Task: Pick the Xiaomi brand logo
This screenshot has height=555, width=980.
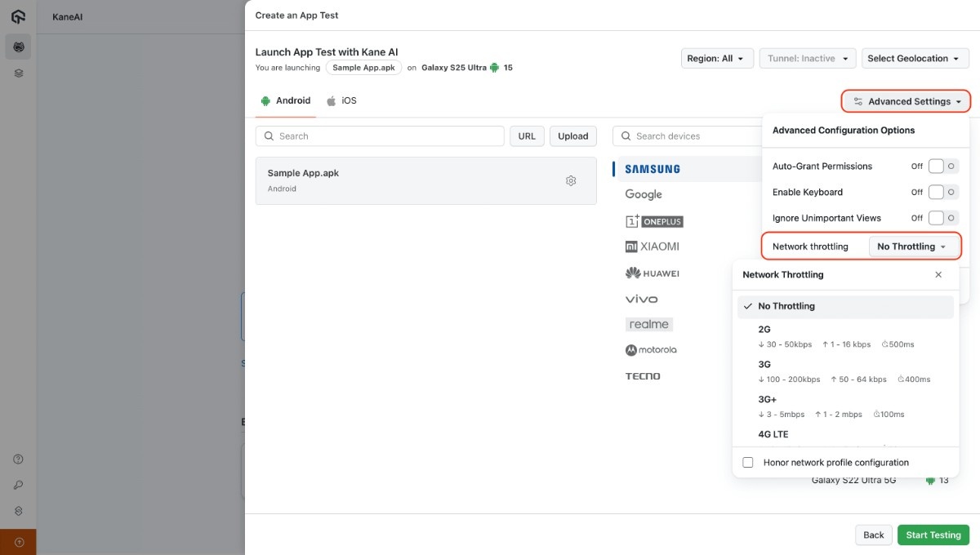Action: (x=652, y=246)
